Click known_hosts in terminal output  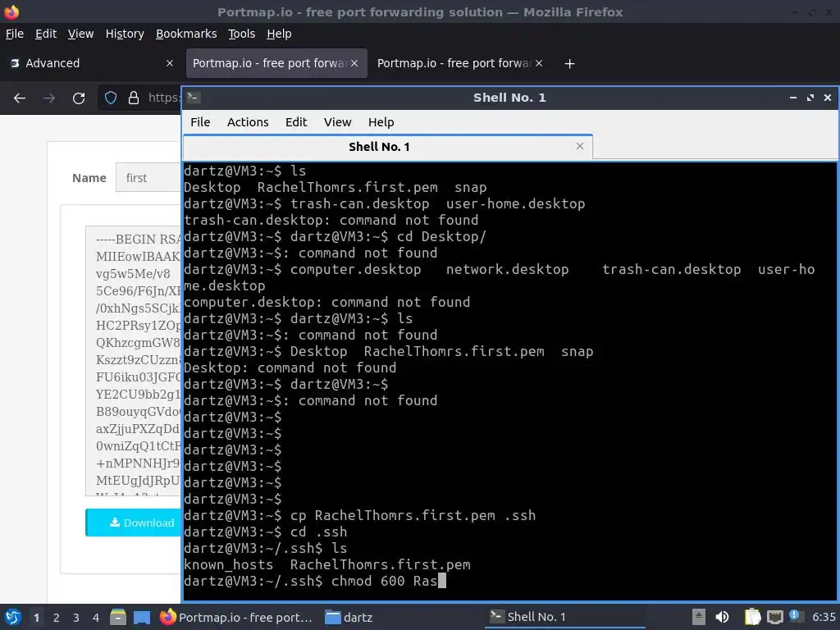pyautogui.click(x=228, y=565)
